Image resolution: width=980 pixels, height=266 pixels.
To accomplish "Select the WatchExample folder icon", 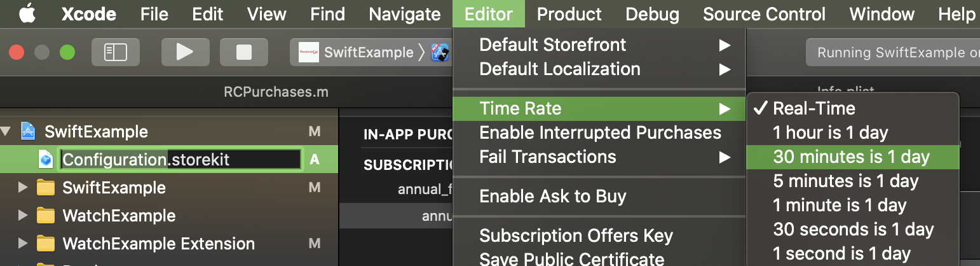I will [45, 216].
